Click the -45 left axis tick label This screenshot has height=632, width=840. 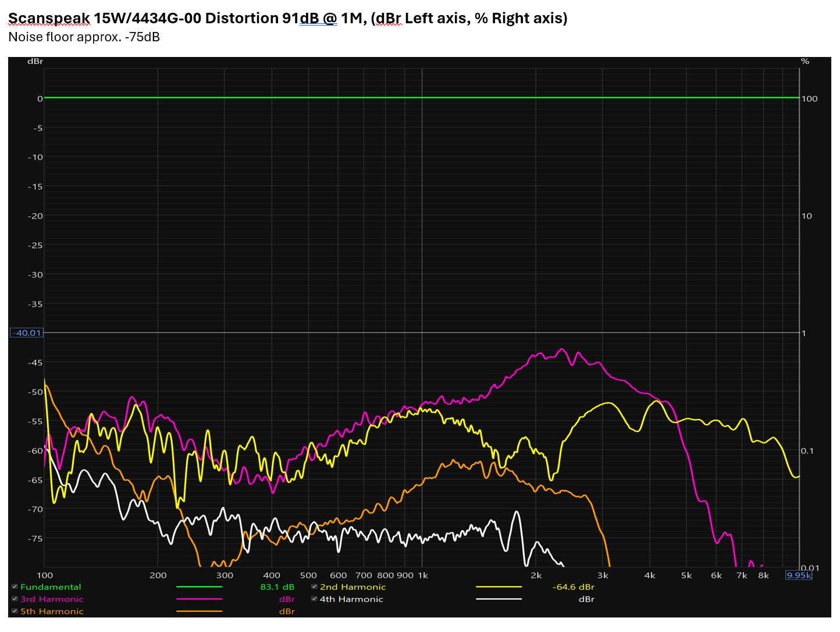tap(35, 363)
